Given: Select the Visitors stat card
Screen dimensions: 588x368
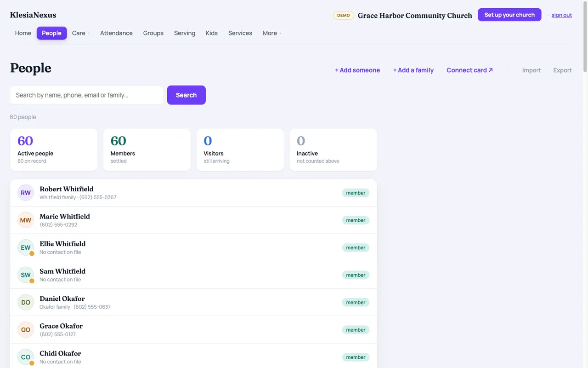Looking at the screenshot, I should point(240,149).
